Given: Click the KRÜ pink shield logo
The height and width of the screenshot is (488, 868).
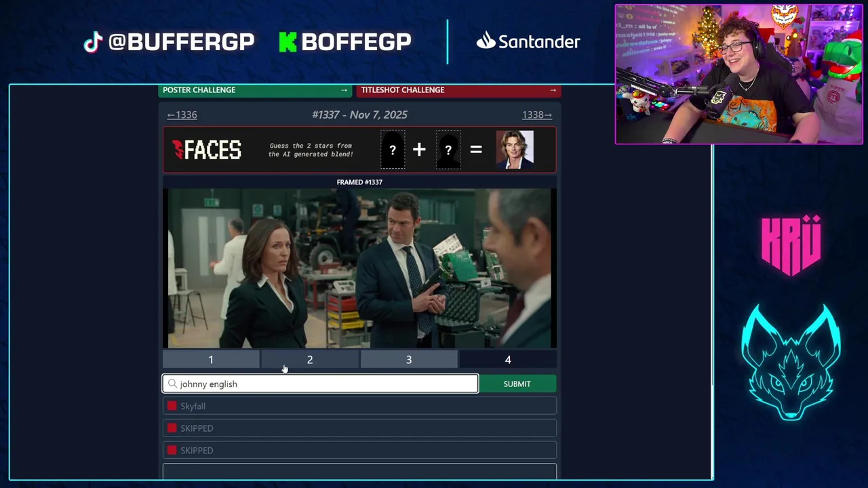Looking at the screenshot, I should click(x=791, y=245).
